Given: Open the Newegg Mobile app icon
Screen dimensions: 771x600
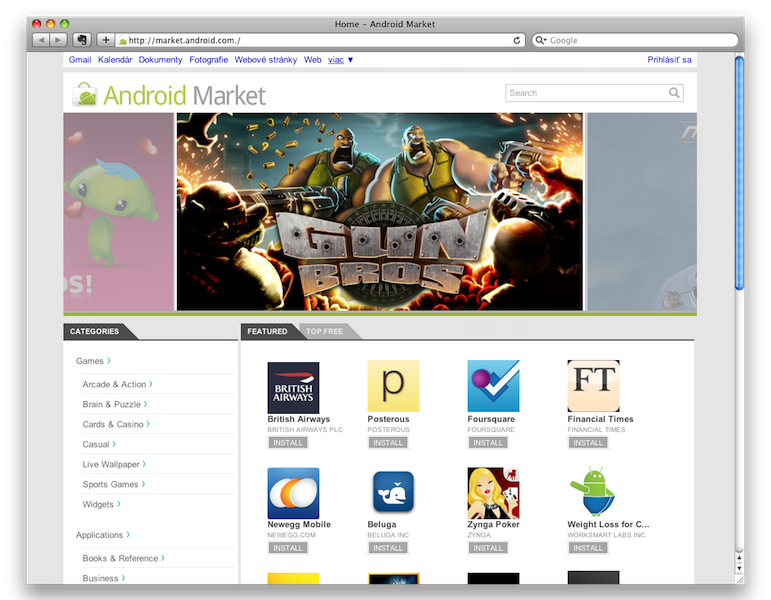Looking at the screenshot, I should coord(293,493).
